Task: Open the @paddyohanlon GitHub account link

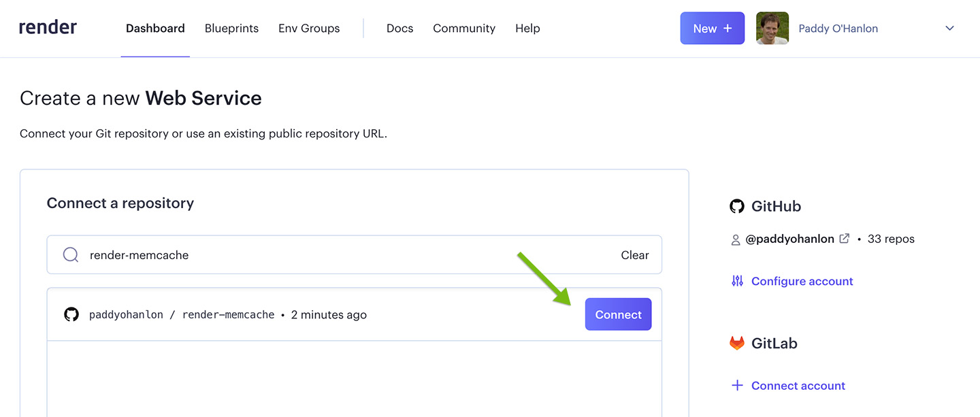Action: pyautogui.click(x=790, y=239)
